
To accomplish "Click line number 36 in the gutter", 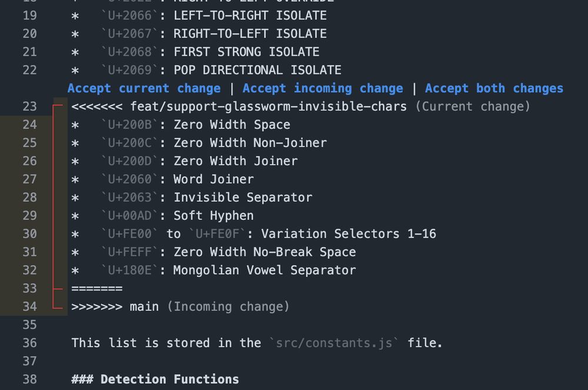I will point(29,343).
